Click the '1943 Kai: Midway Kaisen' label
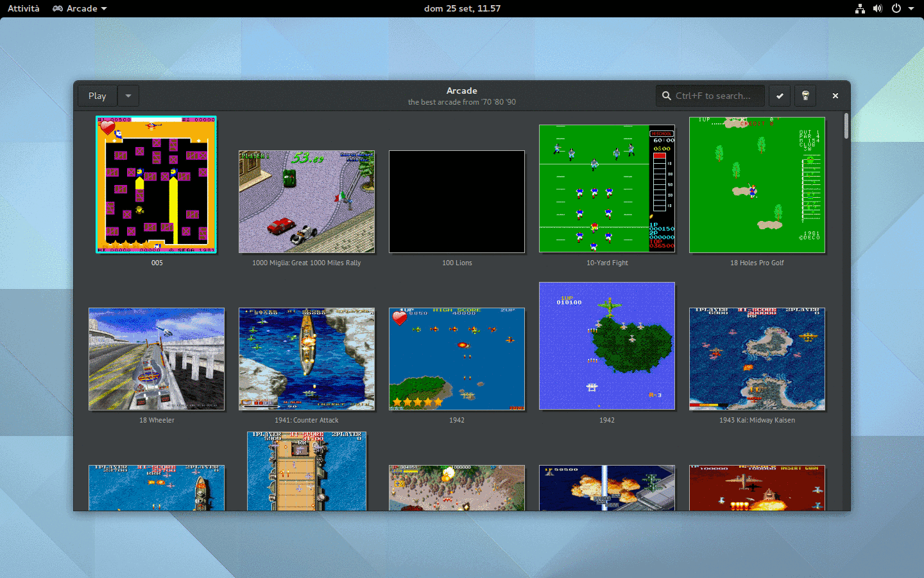Screen dimensions: 924x578 point(757,420)
